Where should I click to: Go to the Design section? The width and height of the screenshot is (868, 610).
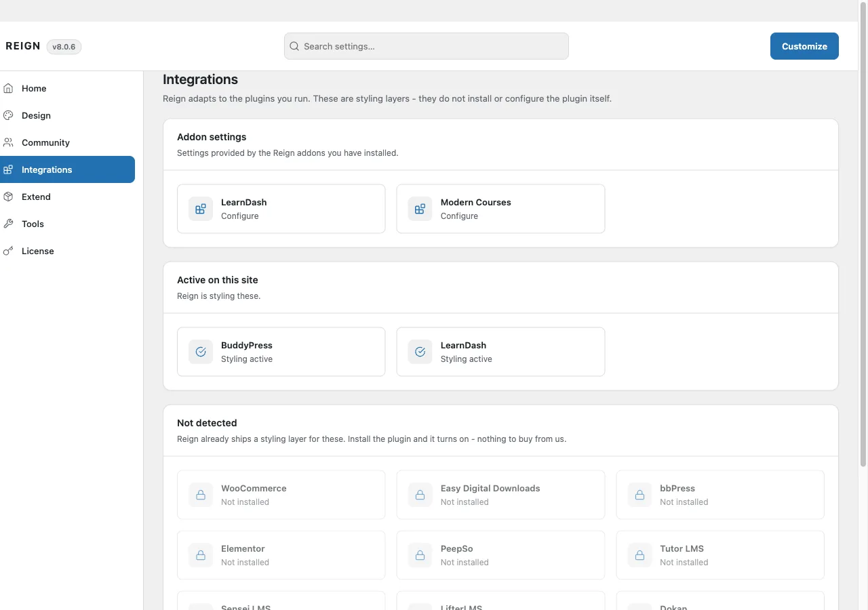(67, 115)
